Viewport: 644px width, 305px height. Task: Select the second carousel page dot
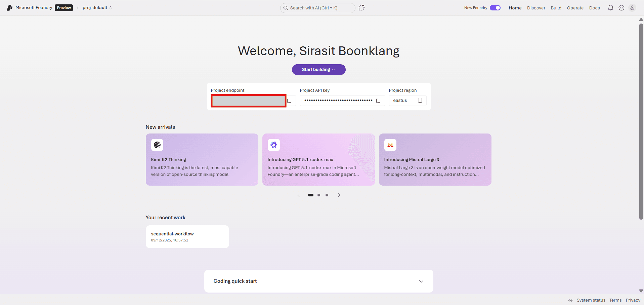(319, 195)
